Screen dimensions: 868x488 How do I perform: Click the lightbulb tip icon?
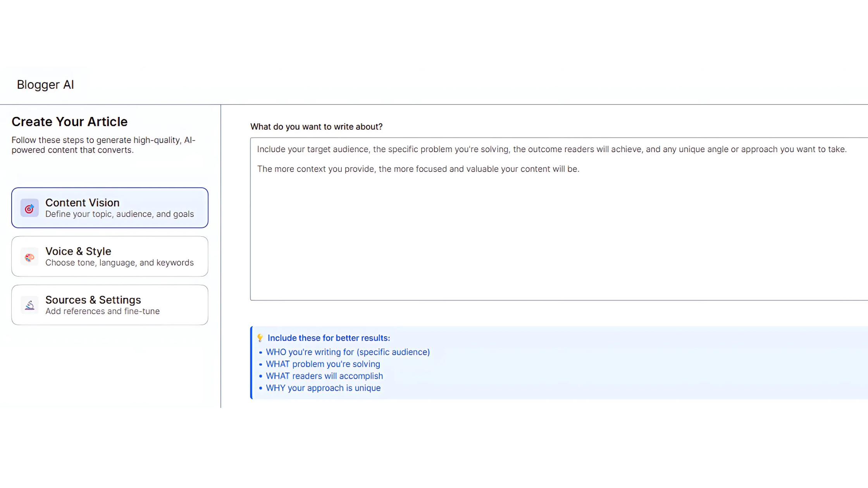[260, 338]
